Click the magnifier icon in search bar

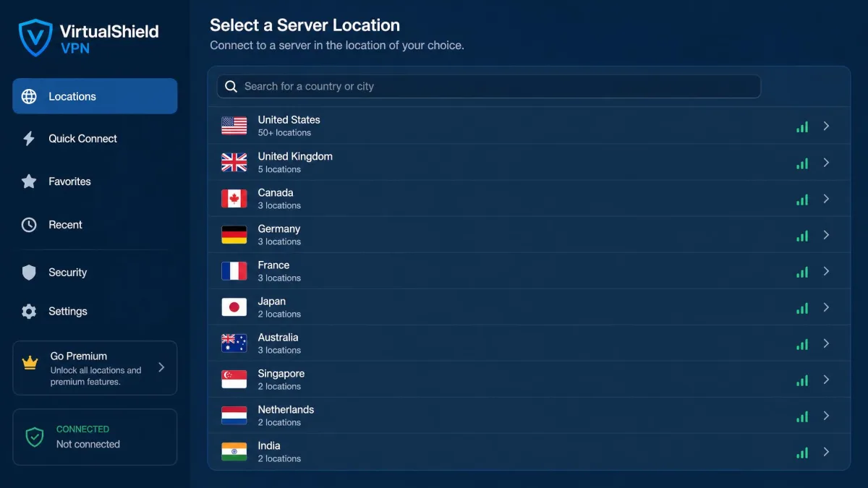click(231, 86)
